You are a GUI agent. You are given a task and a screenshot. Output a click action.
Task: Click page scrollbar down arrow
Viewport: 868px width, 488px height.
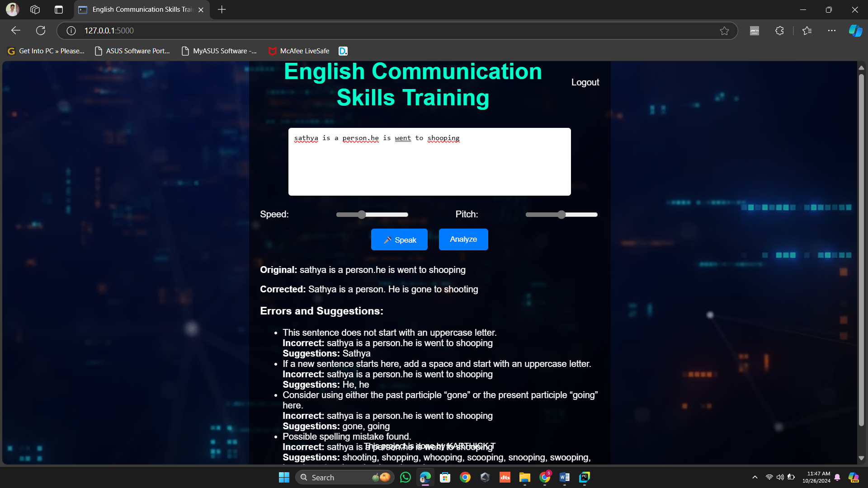pos(861,458)
